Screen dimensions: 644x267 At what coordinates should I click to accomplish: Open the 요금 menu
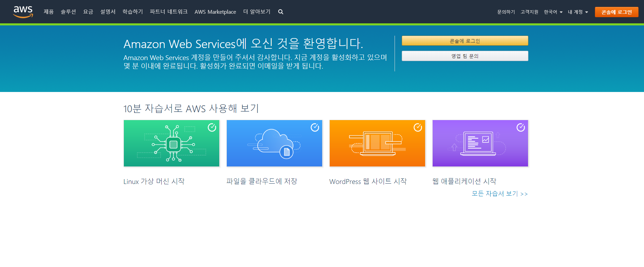(x=88, y=12)
